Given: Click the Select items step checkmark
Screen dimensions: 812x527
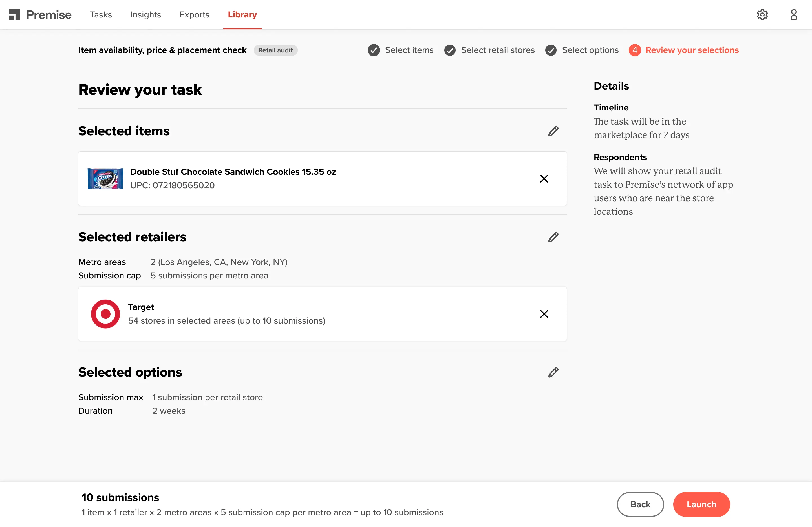Looking at the screenshot, I should [374, 50].
